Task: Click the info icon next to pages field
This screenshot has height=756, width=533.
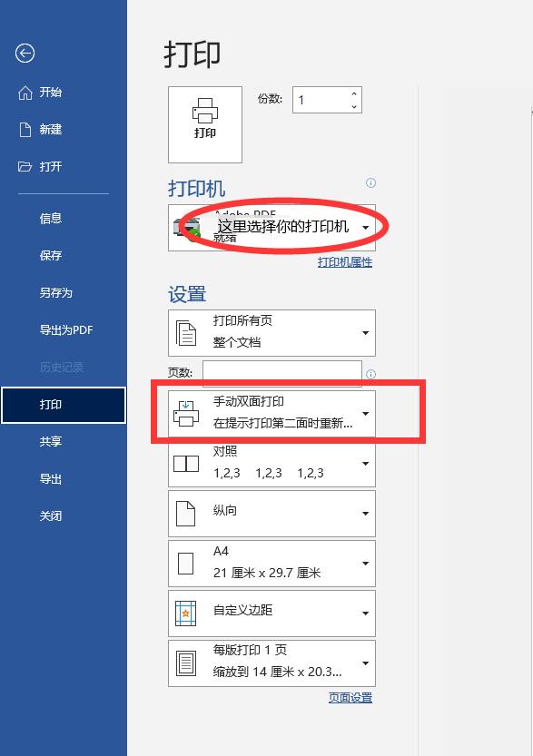Action: (371, 374)
